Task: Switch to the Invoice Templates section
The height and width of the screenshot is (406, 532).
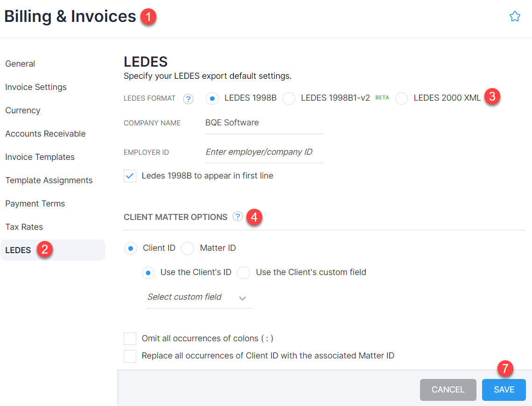Action: [x=40, y=157]
